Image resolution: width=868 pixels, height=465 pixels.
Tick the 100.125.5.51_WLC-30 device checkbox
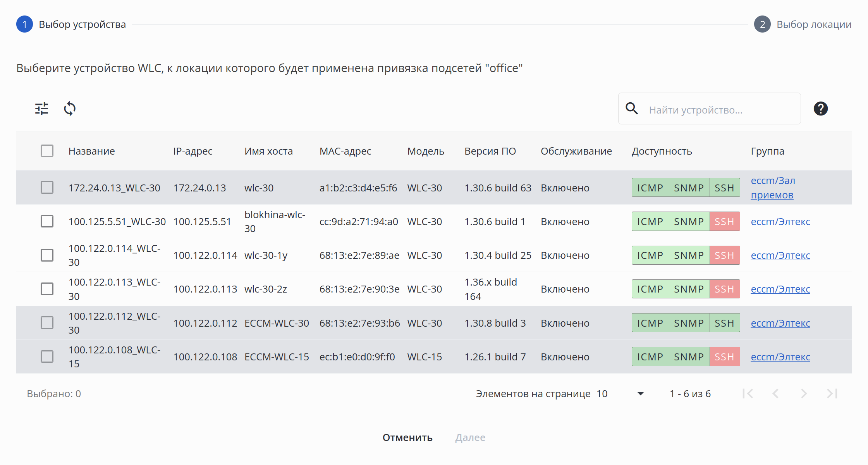pos(47,221)
